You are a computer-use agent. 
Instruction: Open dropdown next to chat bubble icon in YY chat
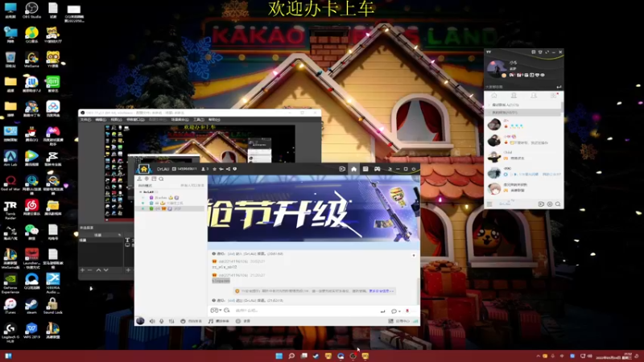pos(399,311)
